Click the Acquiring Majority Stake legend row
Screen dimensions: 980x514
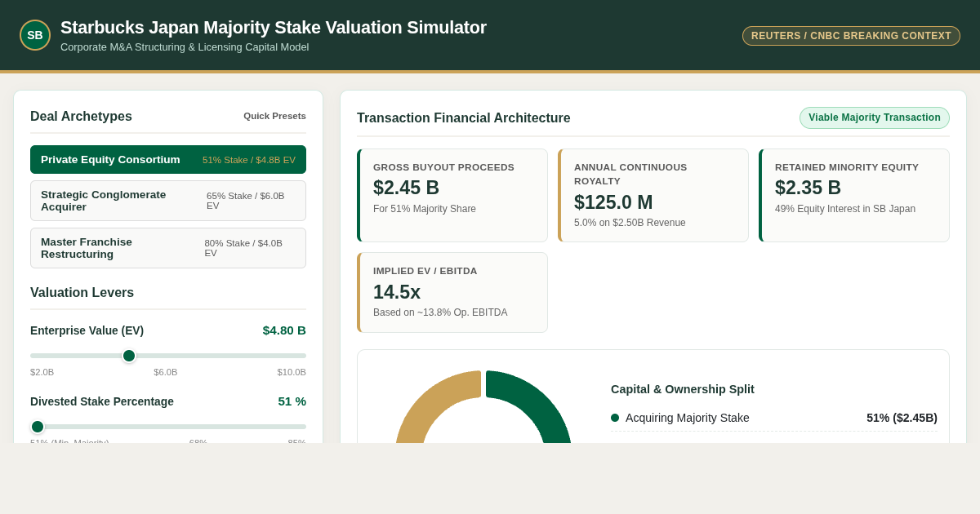pos(774,418)
